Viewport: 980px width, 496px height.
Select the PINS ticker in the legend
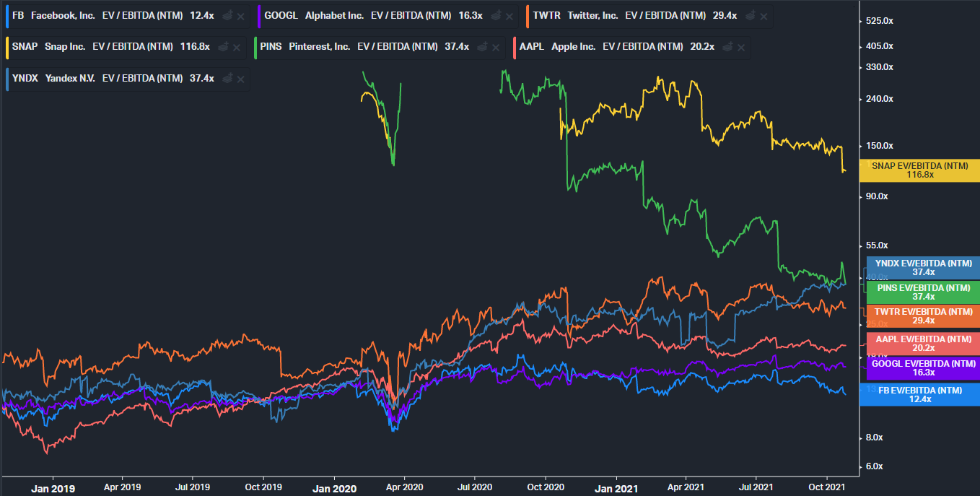[273, 47]
